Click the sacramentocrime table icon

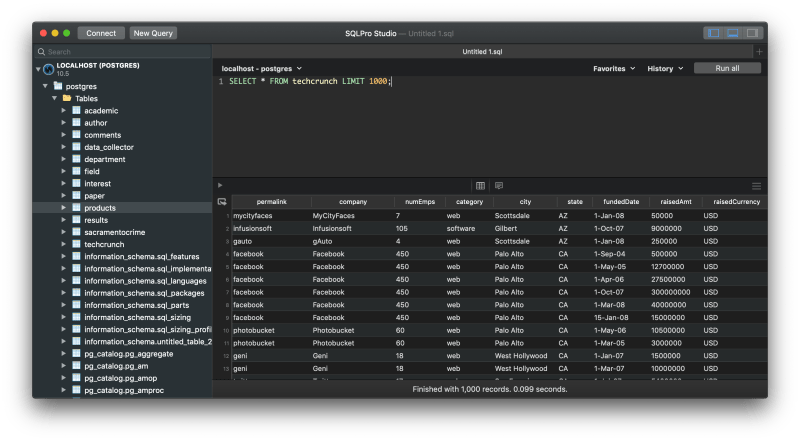pyautogui.click(x=77, y=232)
